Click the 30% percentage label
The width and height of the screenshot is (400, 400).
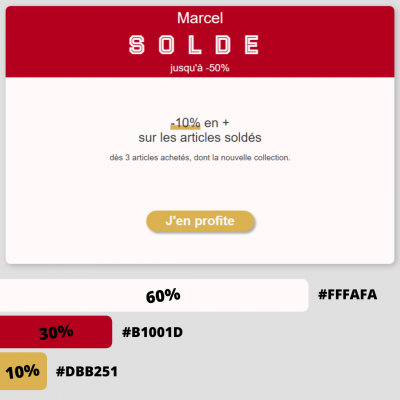pos(56,332)
